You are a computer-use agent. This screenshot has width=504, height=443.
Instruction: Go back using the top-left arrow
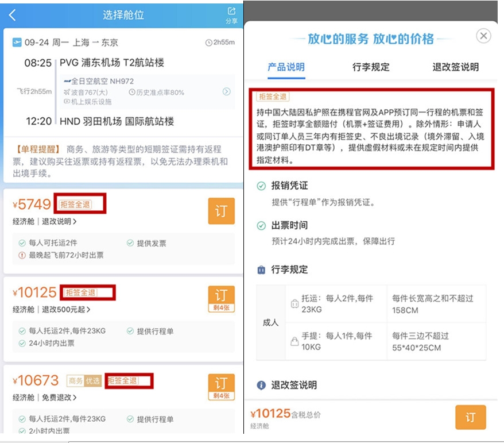[x=12, y=15]
